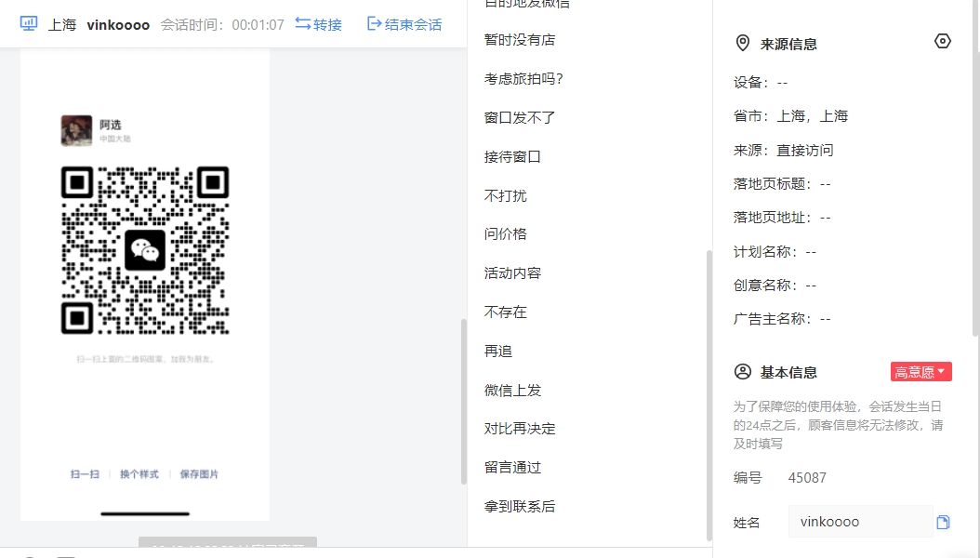Select quick reply 考虑旅拍吗?
Image resolution: width=980 pixels, height=558 pixels.
click(x=523, y=79)
